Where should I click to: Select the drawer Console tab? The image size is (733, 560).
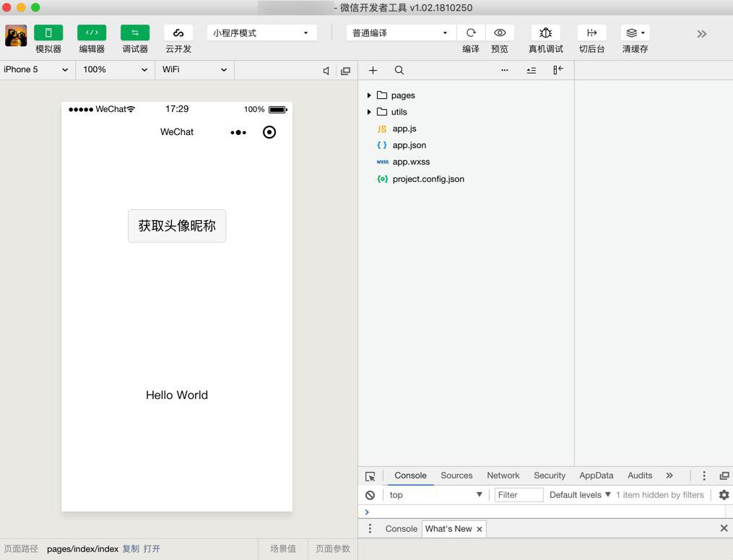[401, 529]
